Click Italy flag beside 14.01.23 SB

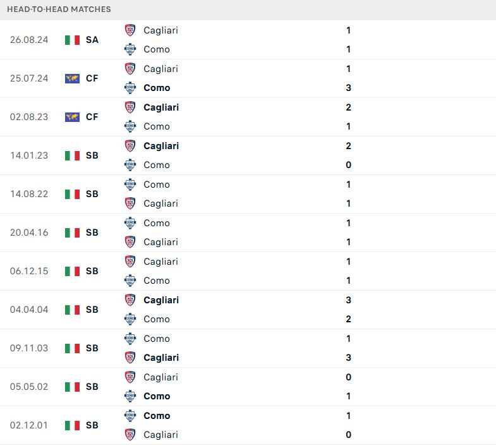72,155
